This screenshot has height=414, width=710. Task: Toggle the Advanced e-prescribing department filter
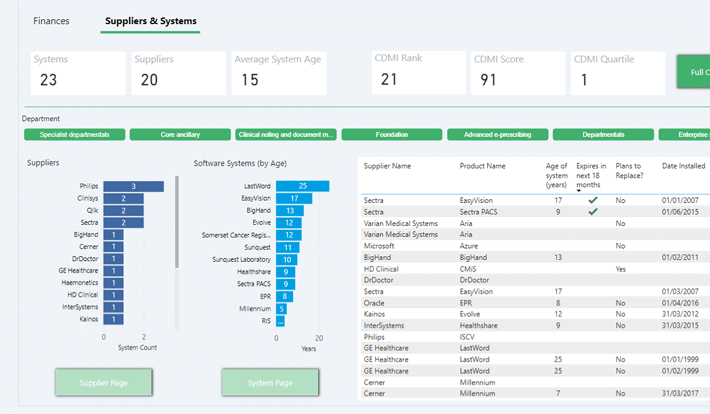click(x=497, y=134)
